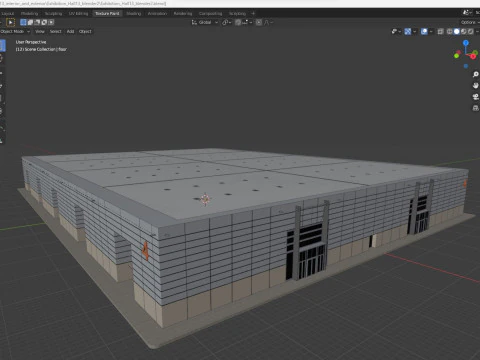Toggle X-ray mode
Viewport: 480px width, 360px height.
tap(440, 31)
